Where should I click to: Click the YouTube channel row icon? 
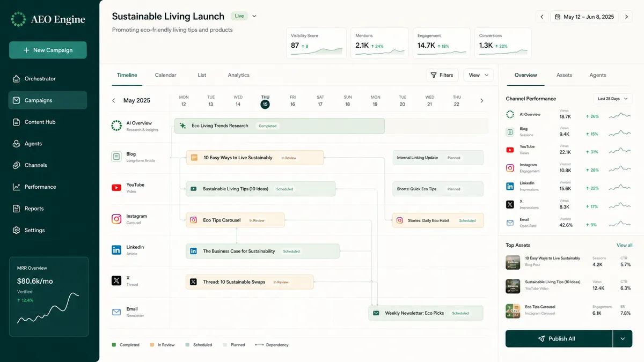point(116,188)
